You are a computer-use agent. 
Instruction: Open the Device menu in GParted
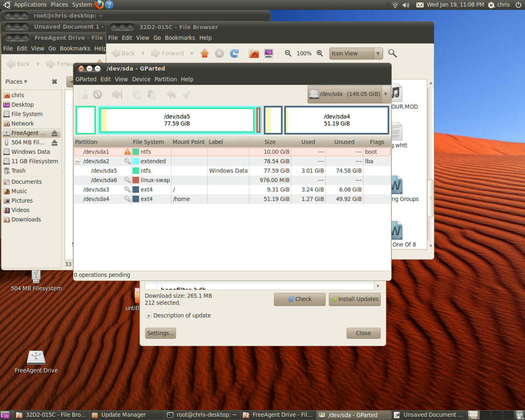(141, 79)
